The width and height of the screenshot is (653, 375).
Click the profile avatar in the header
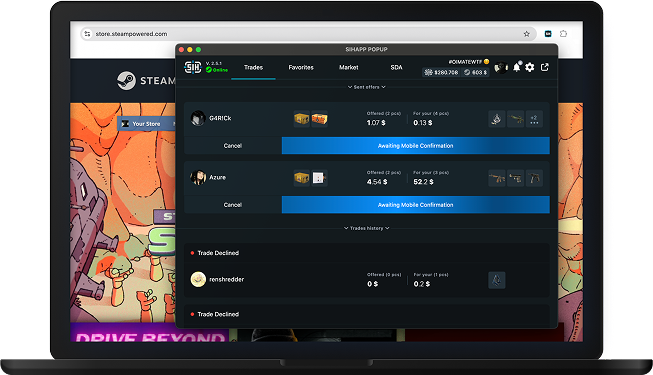501,67
